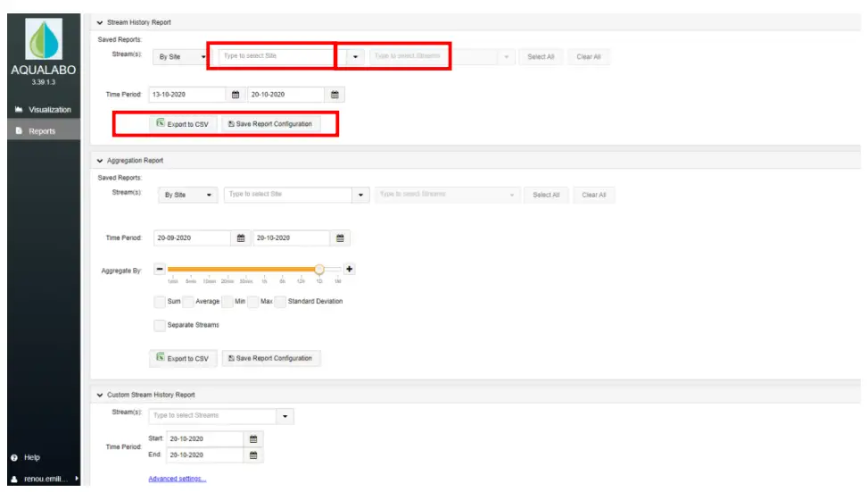Click the streams selector in Stream History Report
The width and height of the screenshot is (868, 492).
442,56
